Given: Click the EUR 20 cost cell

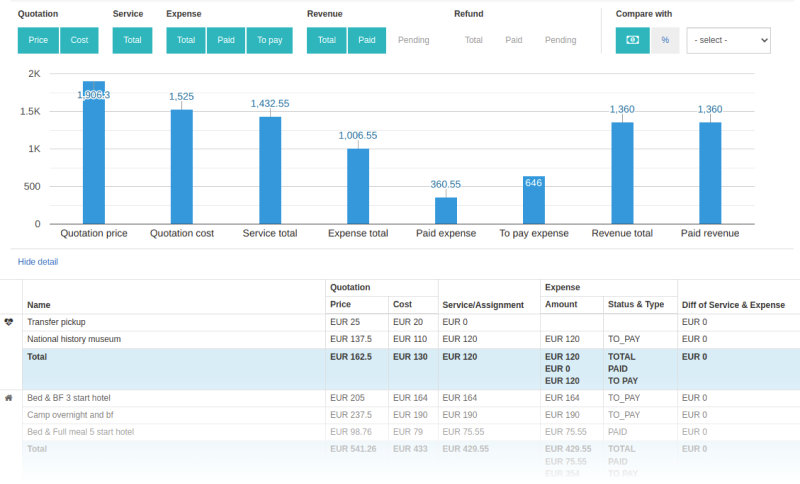Looking at the screenshot, I should click(x=408, y=322).
